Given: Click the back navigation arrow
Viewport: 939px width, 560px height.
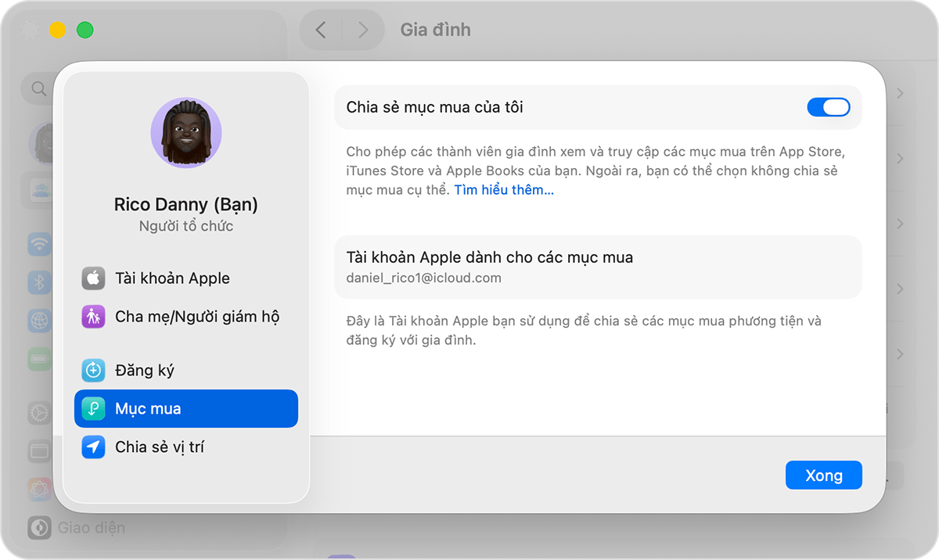Looking at the screenshot, I should [x=321, y=29].
